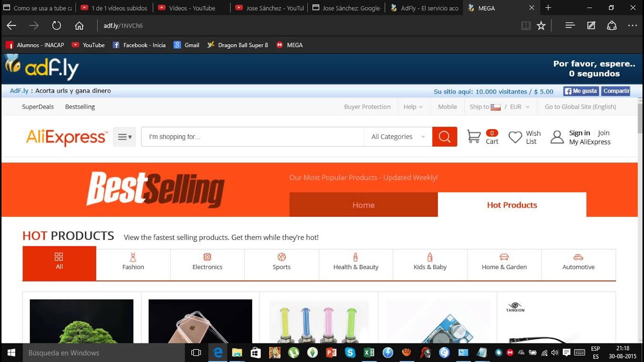The image size is (644, 362).
Task: Open Alumnos - INACAP bookmark
Action: 35,45
